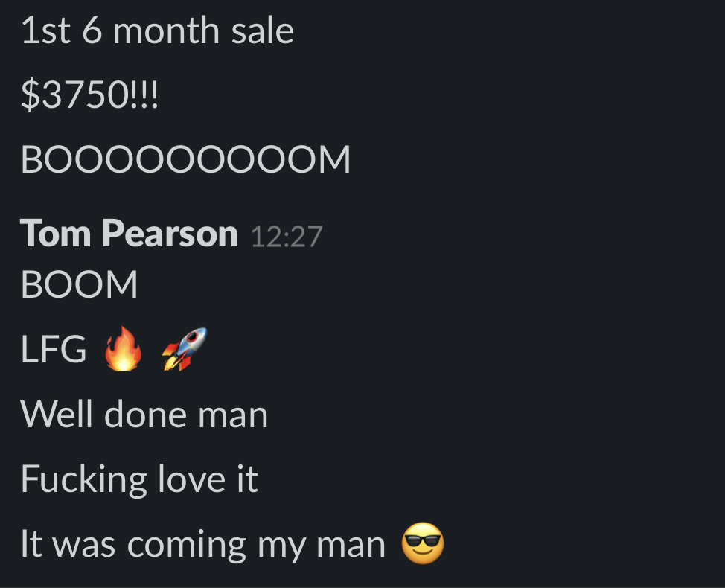Click the LFG text

click(x=54, y=349)
